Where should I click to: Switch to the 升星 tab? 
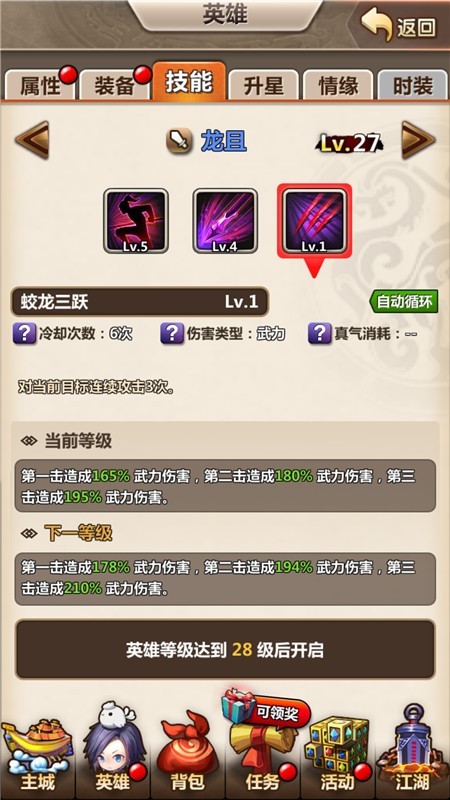pyautogui.click(x=263, y=85)
